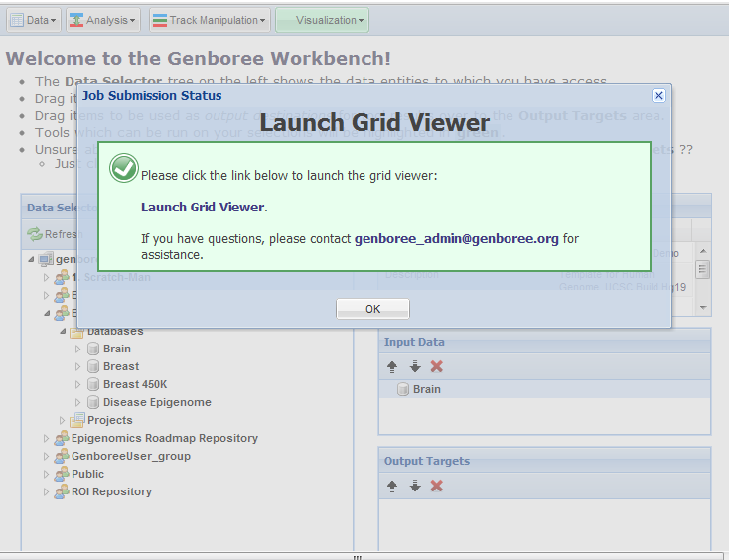Click the OK button in dialog
Viewport: 729px width, 560px height.
[x=372, y=309]
